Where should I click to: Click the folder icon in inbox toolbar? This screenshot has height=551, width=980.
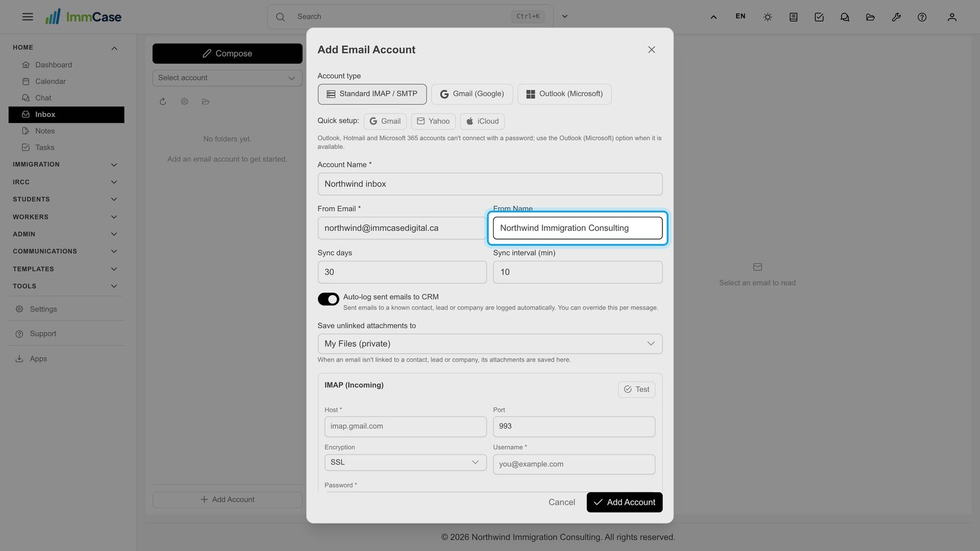[x=206, y=102]
